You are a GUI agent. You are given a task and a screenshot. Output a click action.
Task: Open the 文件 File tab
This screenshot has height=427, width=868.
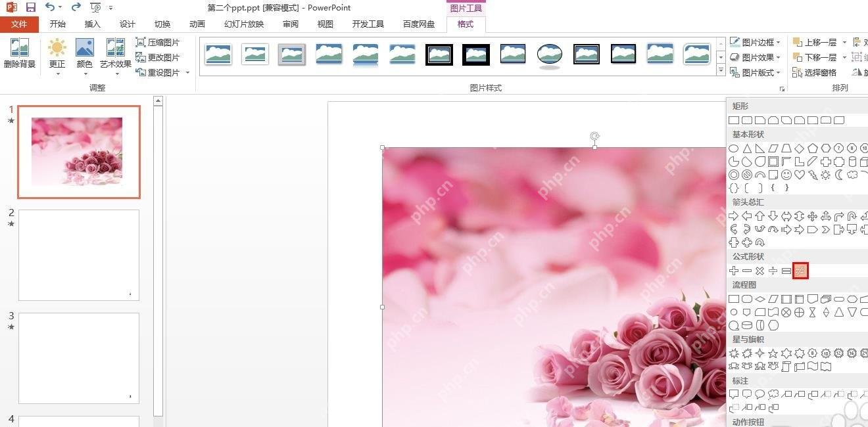(20, 24)
